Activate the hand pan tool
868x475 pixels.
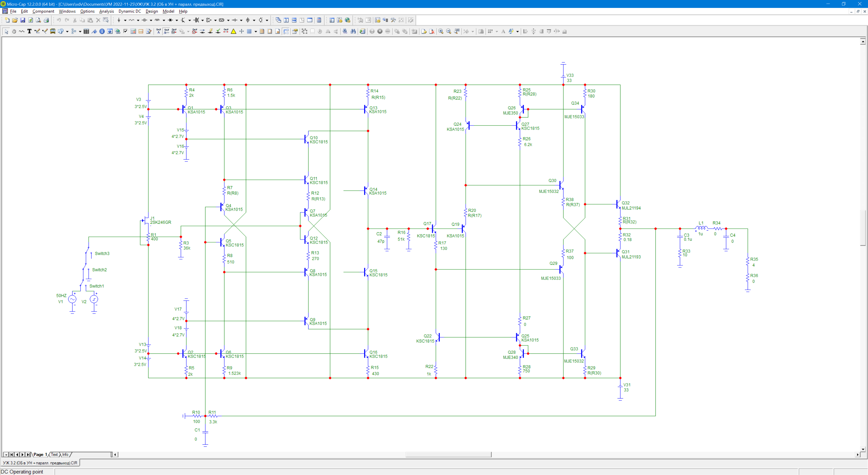14,31
